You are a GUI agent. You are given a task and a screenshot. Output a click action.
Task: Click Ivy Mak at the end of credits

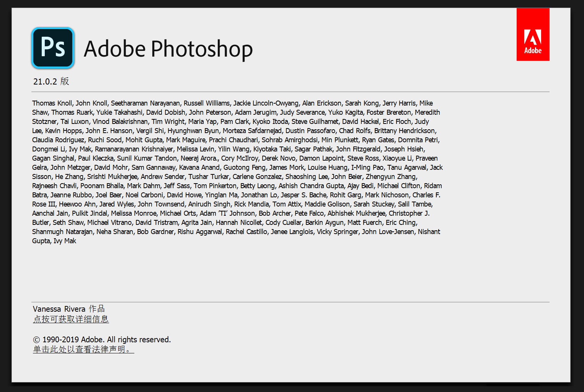click(x=66, y=241)
